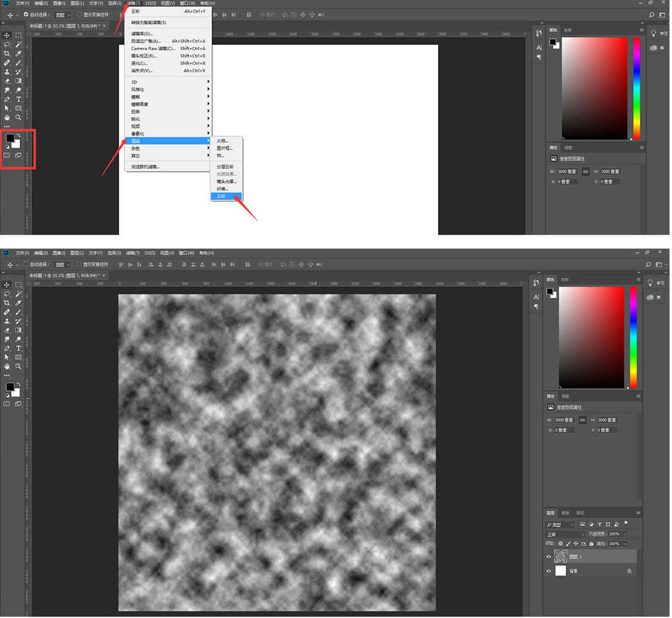
Task: Filter layers by type (T) layers icon
Action: (x=600, y=524)
